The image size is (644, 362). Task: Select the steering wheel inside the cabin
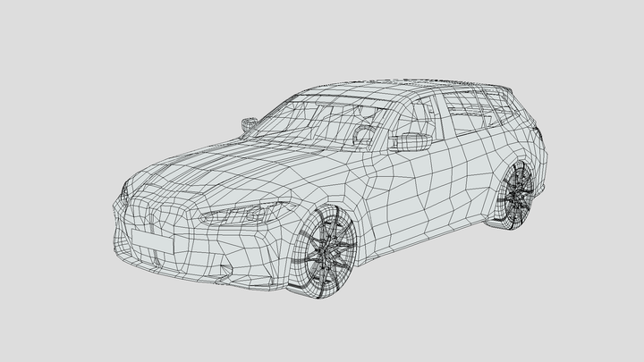click(x=362, y=132)
